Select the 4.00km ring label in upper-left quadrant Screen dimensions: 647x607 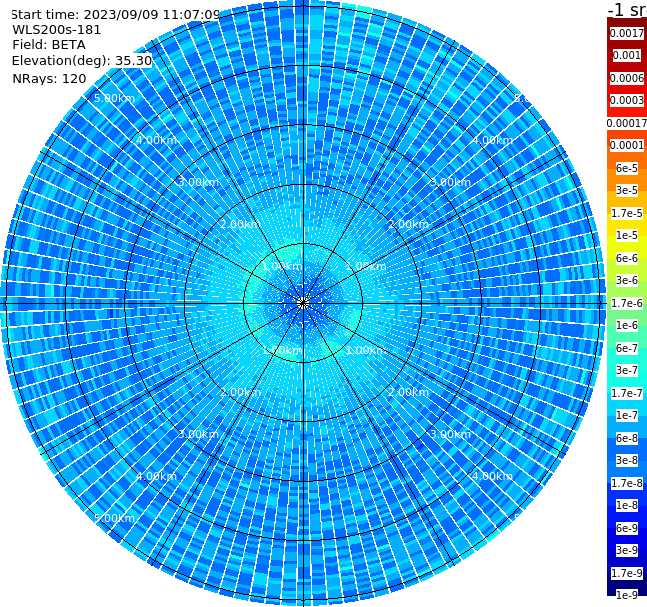pos(156,140)
